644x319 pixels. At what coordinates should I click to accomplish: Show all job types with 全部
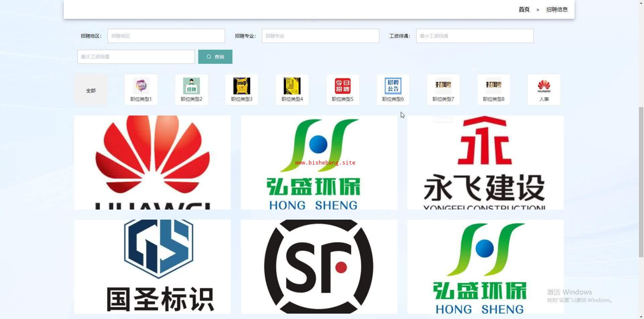[x=91, y=90]
